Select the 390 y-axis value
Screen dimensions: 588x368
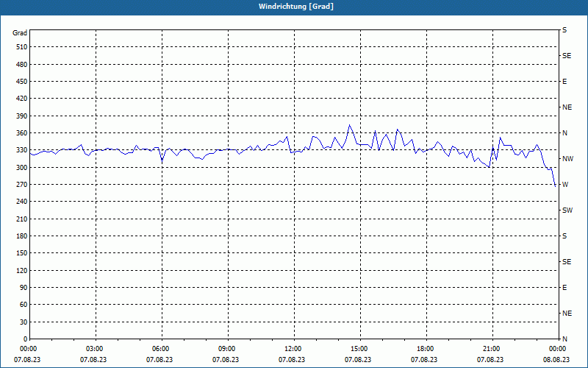[22, 116]
